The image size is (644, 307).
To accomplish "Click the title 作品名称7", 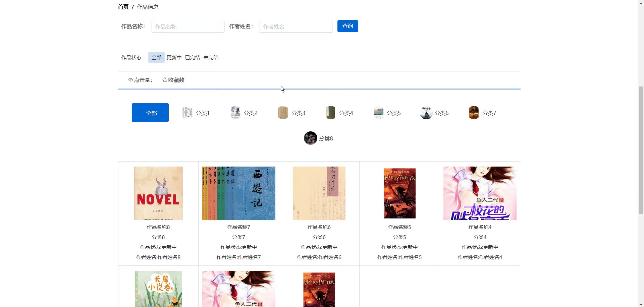I will (238, 227).
